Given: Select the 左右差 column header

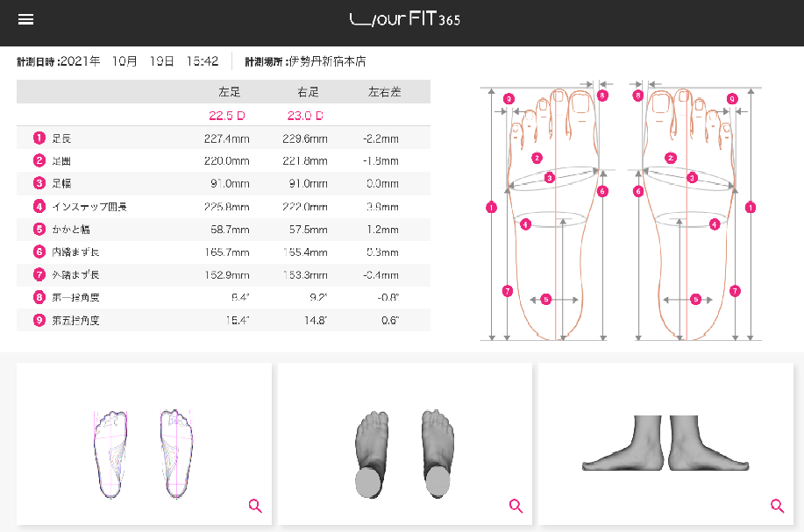Looking at the screenshot, I should point(385,92).
